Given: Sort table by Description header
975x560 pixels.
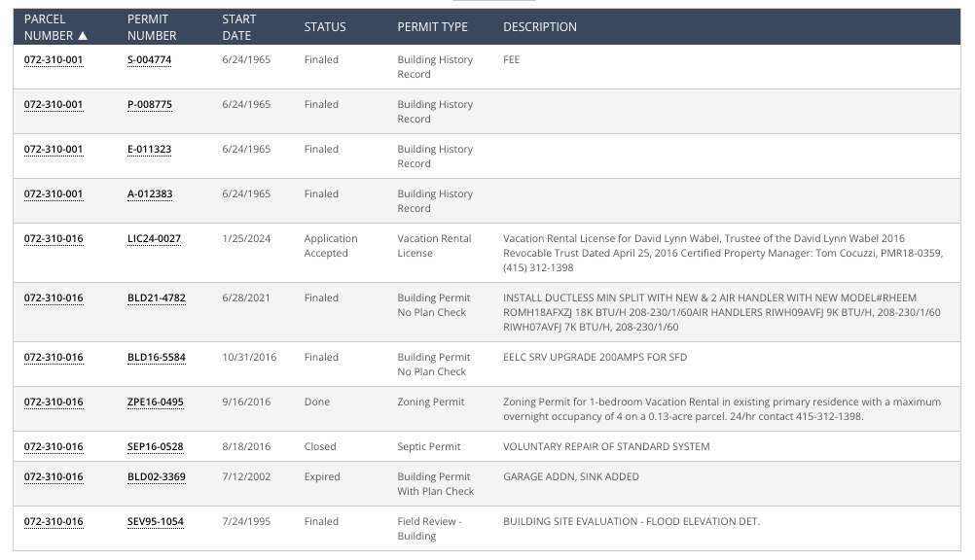Looking at the screenshot, I should coord(539,27).
